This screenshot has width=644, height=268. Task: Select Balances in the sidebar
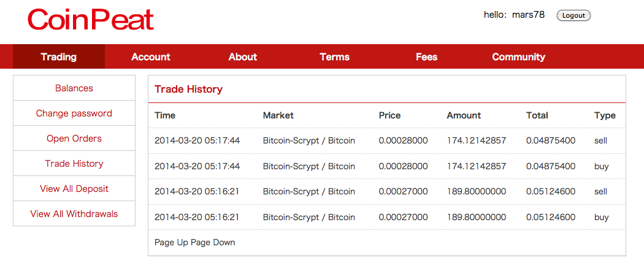tap(74, 88)
